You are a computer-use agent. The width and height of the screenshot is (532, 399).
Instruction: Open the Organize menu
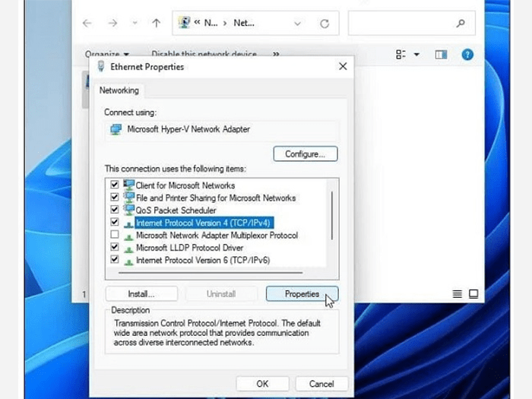(x=107, y=54)
